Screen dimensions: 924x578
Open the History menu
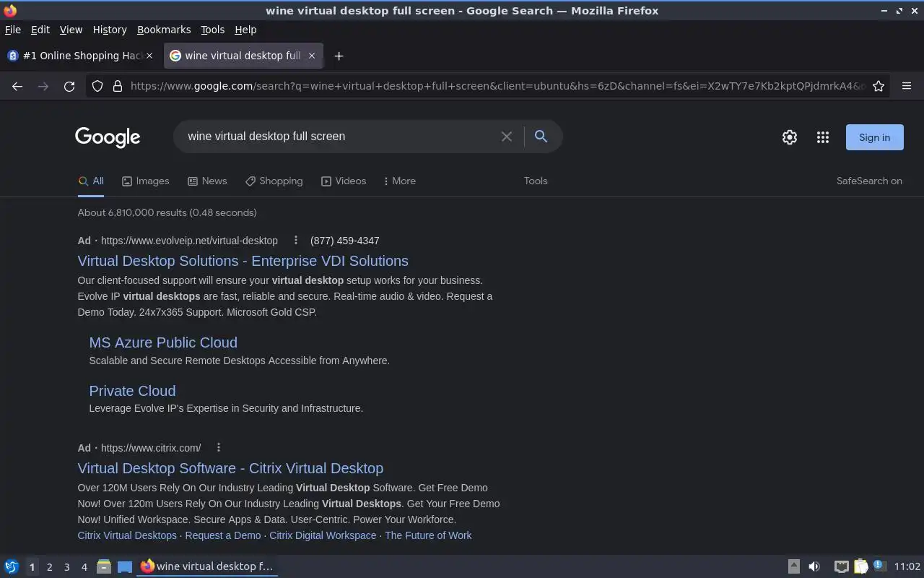pyautogui.click(x=110, y=30)
